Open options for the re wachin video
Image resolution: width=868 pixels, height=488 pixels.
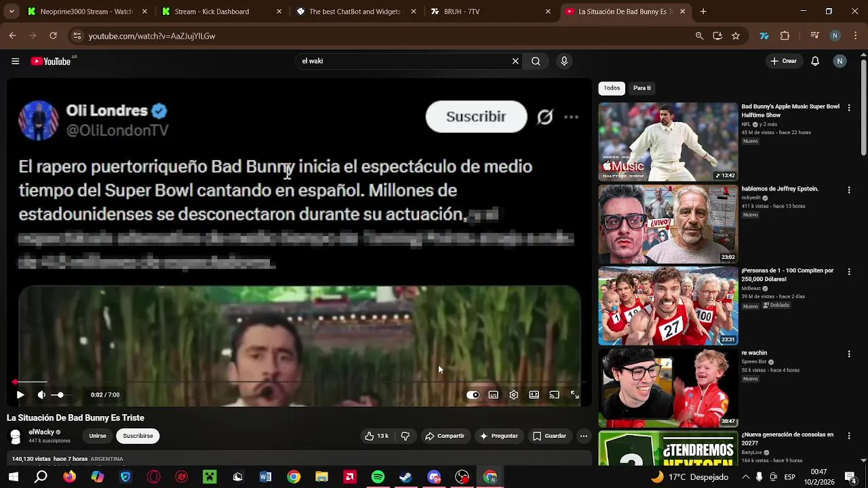coord(849,354)
